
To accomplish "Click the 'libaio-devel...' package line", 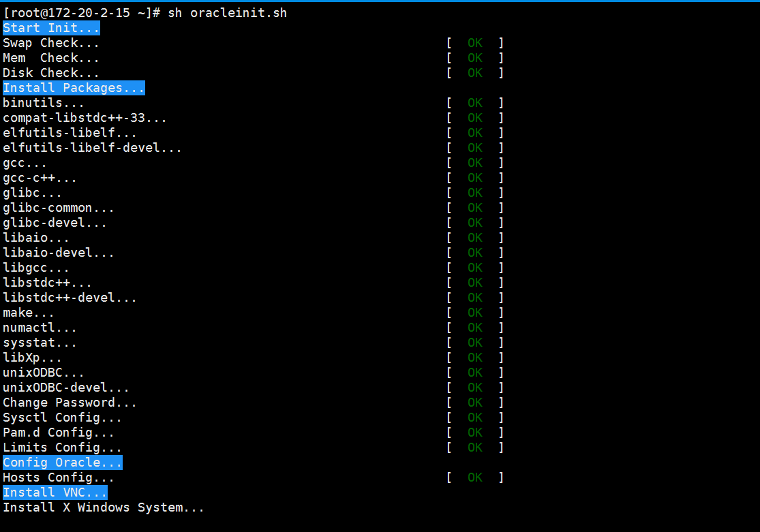I will [x=59, y=253].
